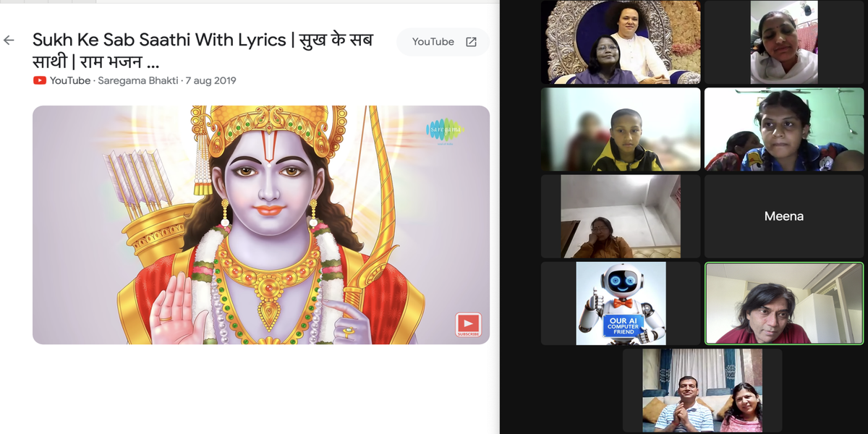Select the tile with boy in yellow jacket
Image resolution: width=868 pixels, height=434 pixels.
click(621, 129)
